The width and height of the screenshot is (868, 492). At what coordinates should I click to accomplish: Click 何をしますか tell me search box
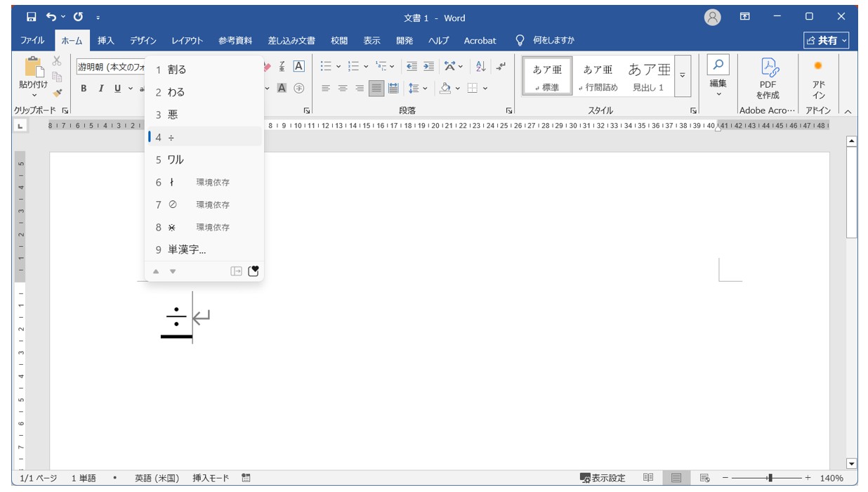coord(545,40)
